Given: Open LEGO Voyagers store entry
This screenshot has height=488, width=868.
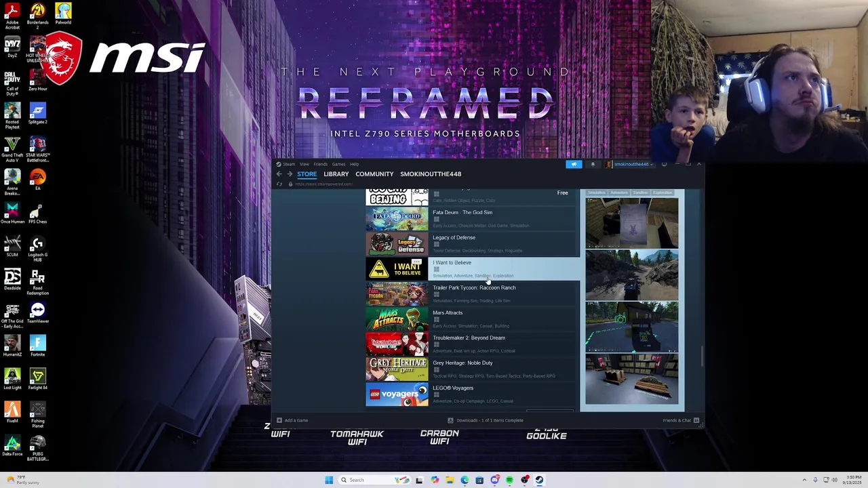Looking at the screenshot, I should [x=473, y=394].
